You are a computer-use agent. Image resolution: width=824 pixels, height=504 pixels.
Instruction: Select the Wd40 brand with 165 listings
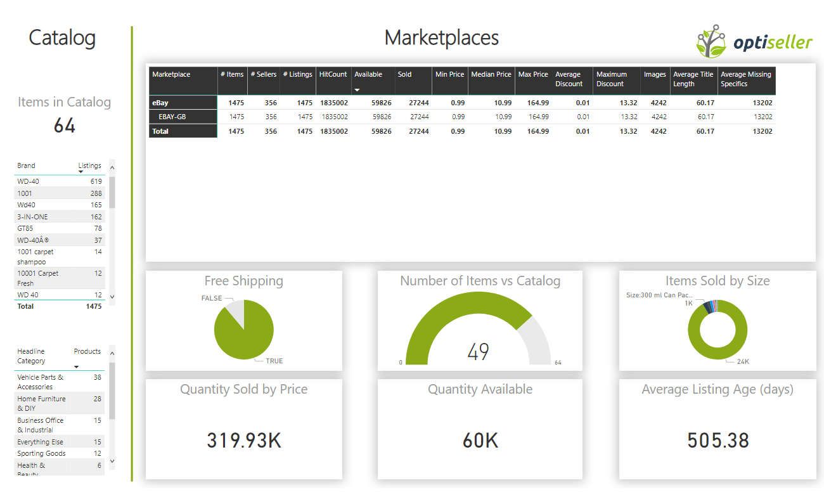pyautogui.click(x=60, y=205)
